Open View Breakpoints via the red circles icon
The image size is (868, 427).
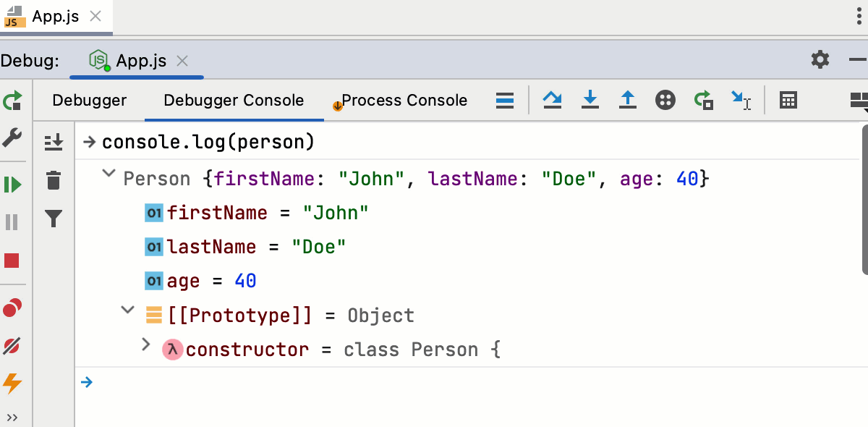[x=13, y=308]
